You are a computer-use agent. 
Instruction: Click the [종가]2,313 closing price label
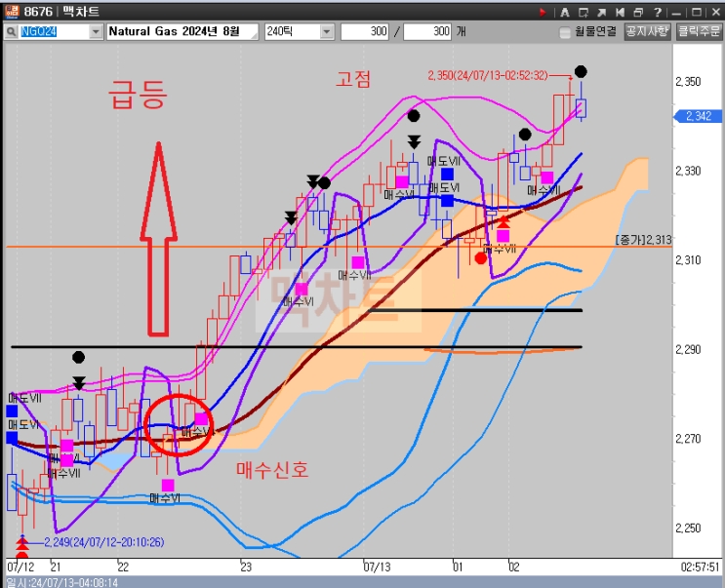(x=643, y=240)
